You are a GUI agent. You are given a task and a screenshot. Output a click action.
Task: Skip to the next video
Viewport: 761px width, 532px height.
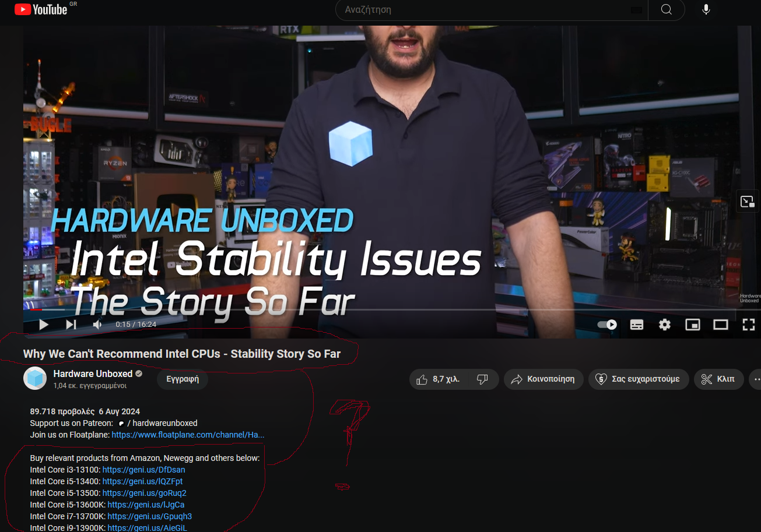pos(71,325)
